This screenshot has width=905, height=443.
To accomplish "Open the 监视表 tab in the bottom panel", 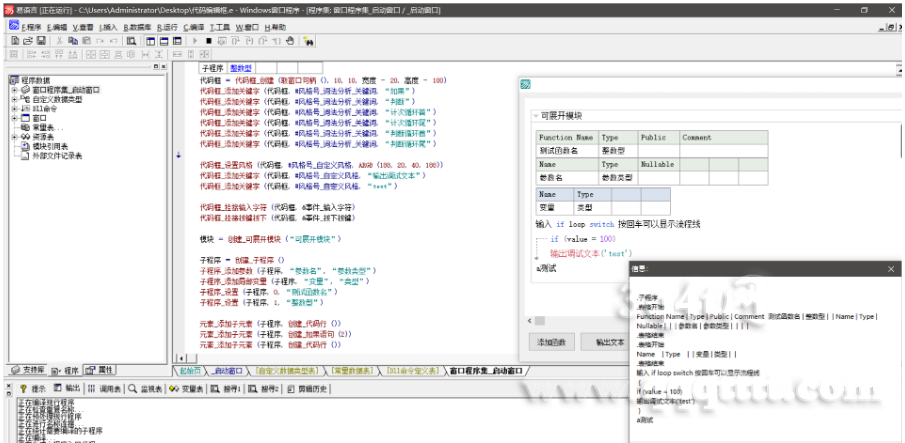I will coord(145,389).
